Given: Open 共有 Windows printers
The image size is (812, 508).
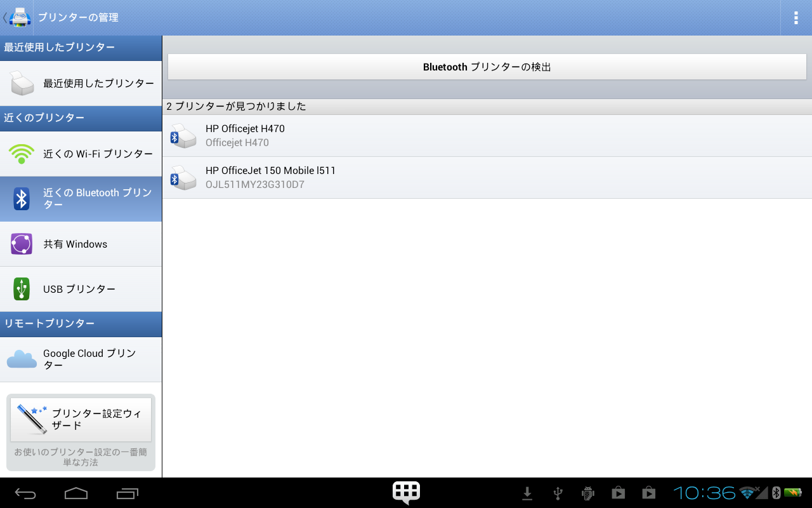Looking at the screenshot, I should tap(81, 244).
